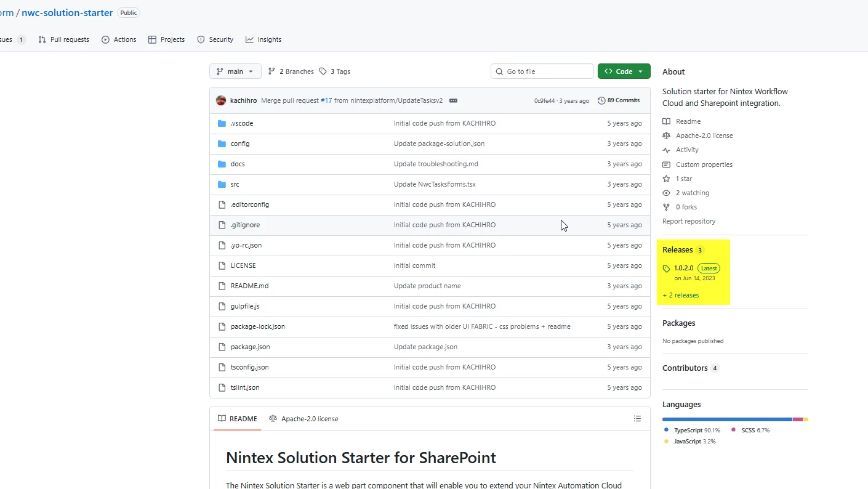This screenshot has width=868, height=489.
Task: Open the Projects tab
Action: [166, 39]
